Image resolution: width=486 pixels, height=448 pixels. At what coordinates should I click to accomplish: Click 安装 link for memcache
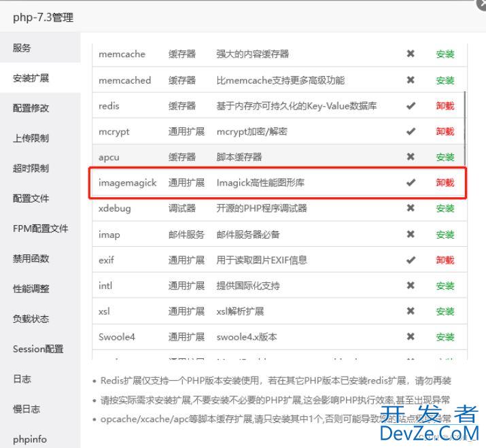coord(445,54)
